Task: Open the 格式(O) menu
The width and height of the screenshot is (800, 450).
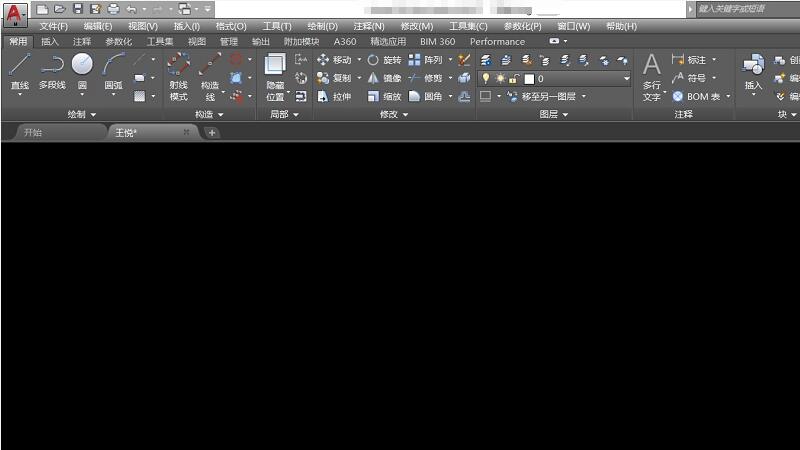Action: pyautogui.click(x=231, y=26)
